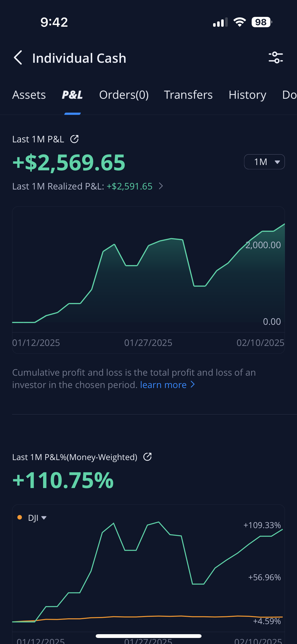Tap the +$2,591.65 realized P&L value
Screen dimensions: 297x644
click(129, 186)
